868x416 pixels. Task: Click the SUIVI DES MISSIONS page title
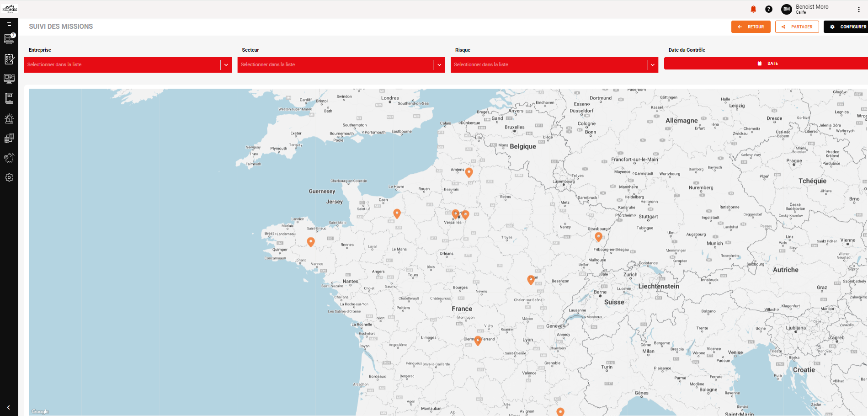click(x=61, y=27)
